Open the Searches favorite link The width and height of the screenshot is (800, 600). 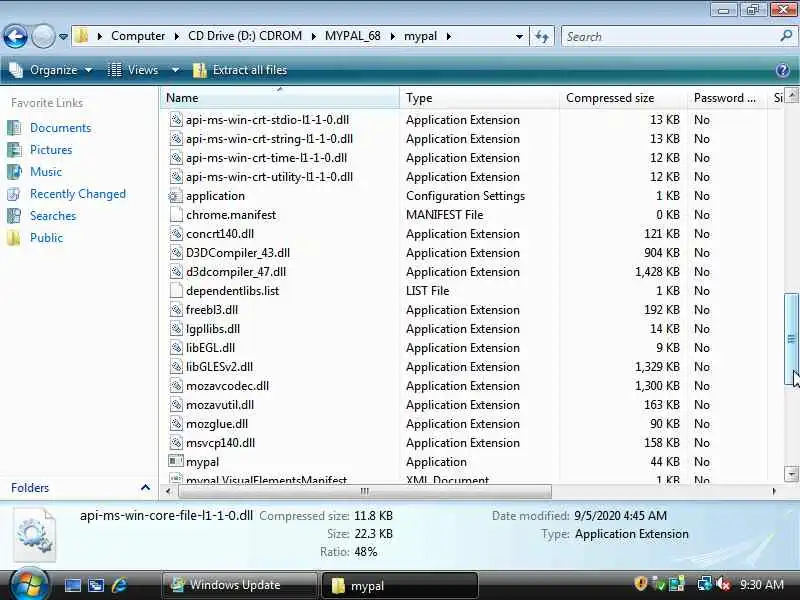point(53,216)
